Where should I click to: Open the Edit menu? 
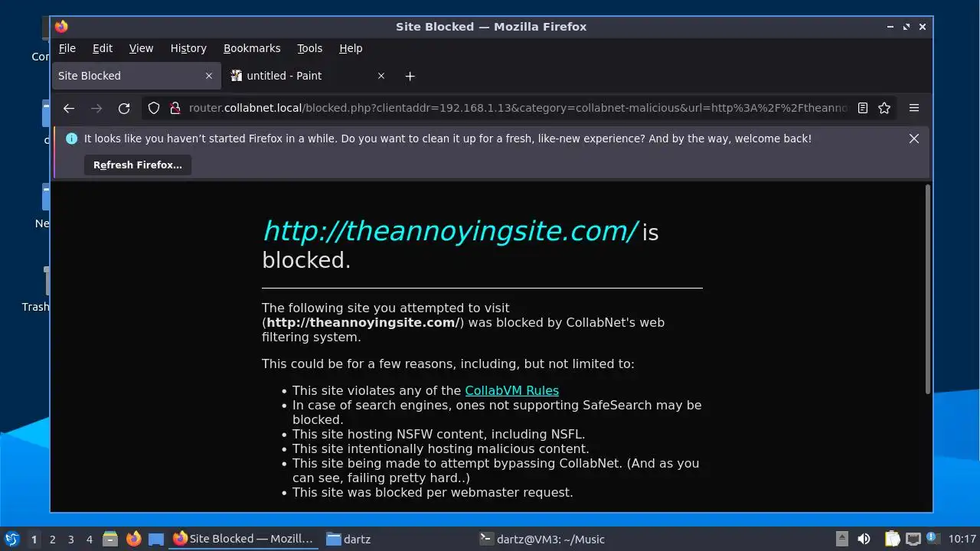click(x=103, y=48)
